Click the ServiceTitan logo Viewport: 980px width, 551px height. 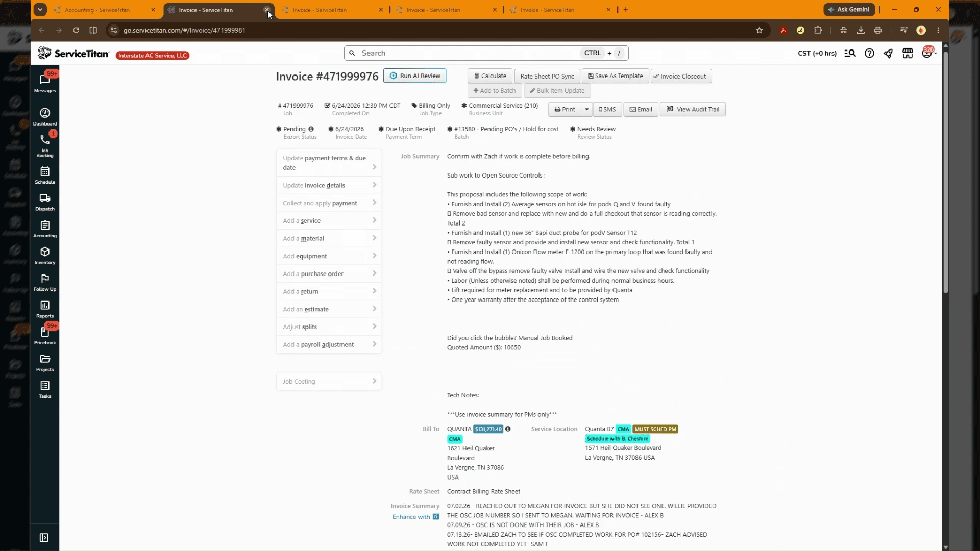coord(73,53)
